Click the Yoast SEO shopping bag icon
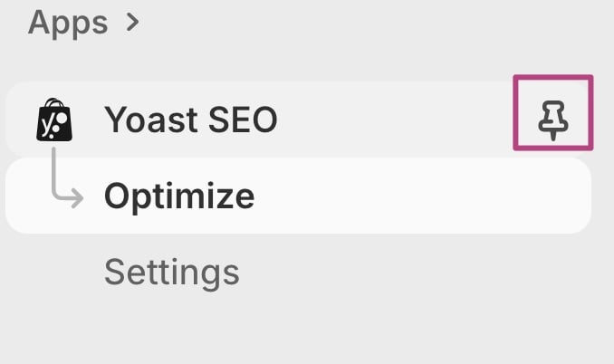The image size is (614, 364). click(x=53, y=120)
